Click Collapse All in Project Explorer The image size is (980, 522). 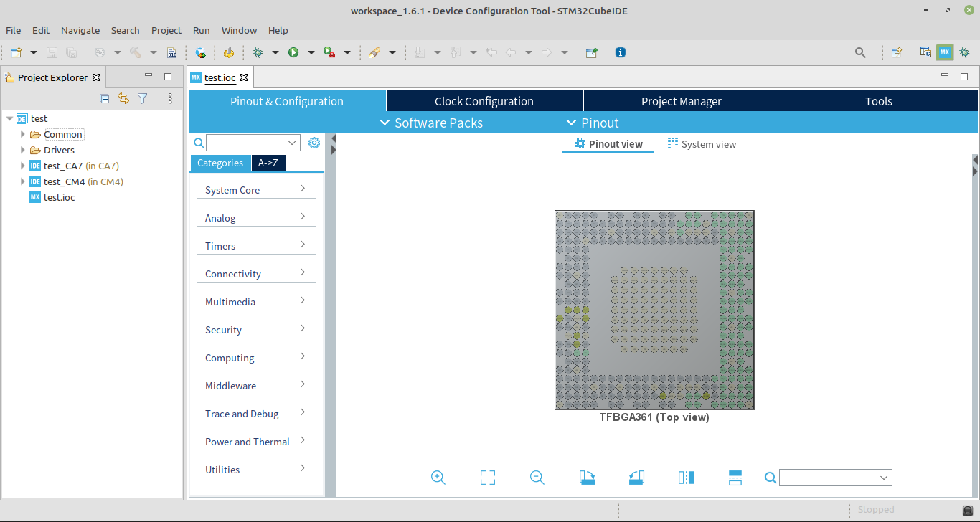[x=105, y=98]
